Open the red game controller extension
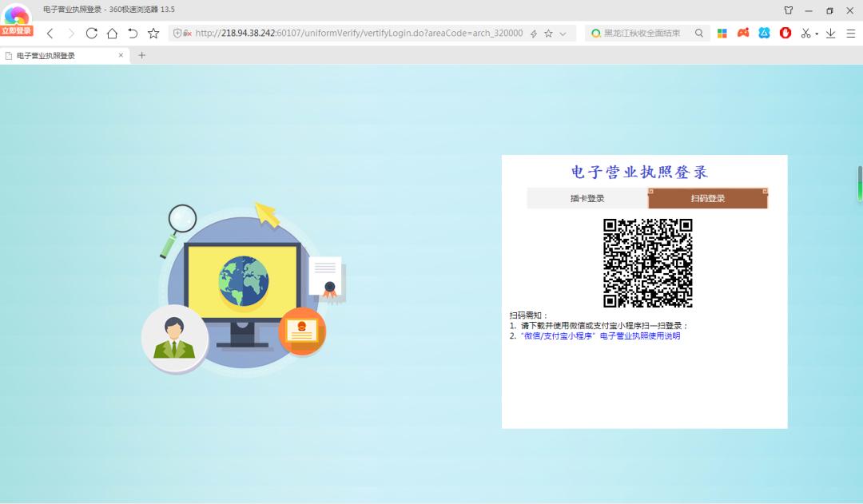The width and height of the screenshot is (863, 504). click(743, 33)
